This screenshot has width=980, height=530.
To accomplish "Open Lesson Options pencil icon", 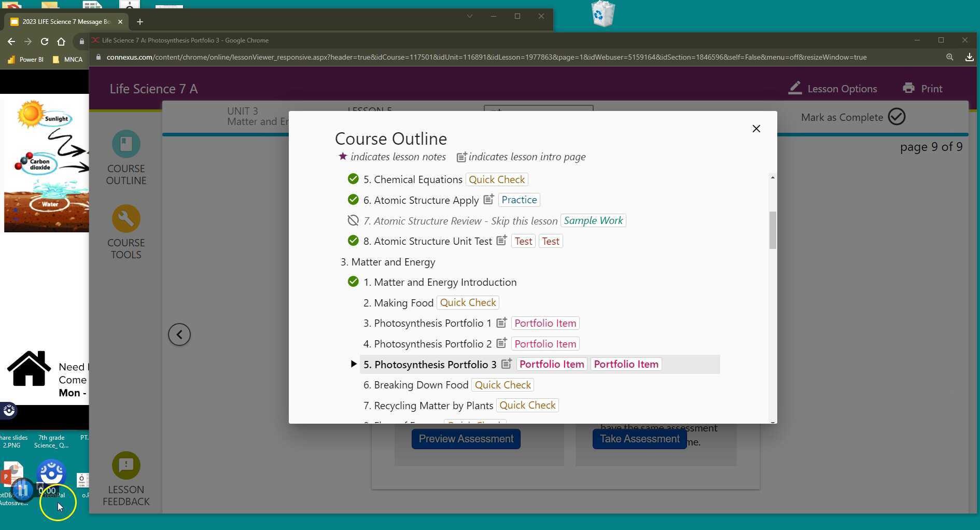I will coord(795,89).
